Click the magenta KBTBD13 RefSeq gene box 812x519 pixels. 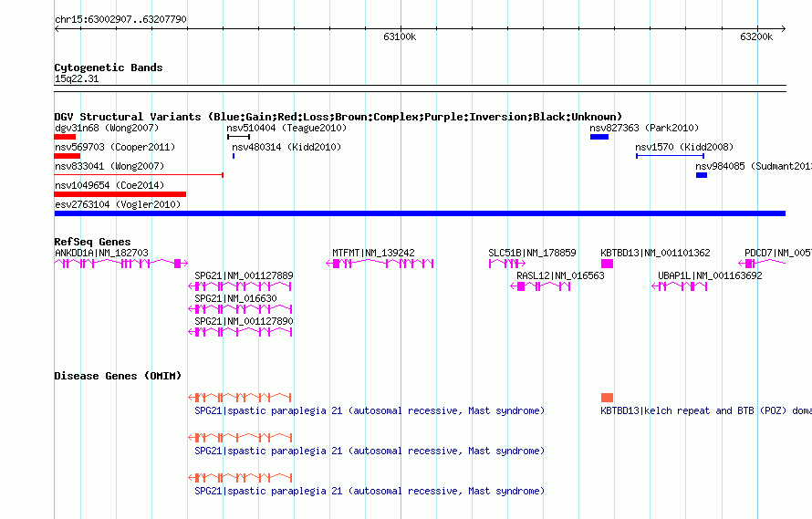(607, 264)
